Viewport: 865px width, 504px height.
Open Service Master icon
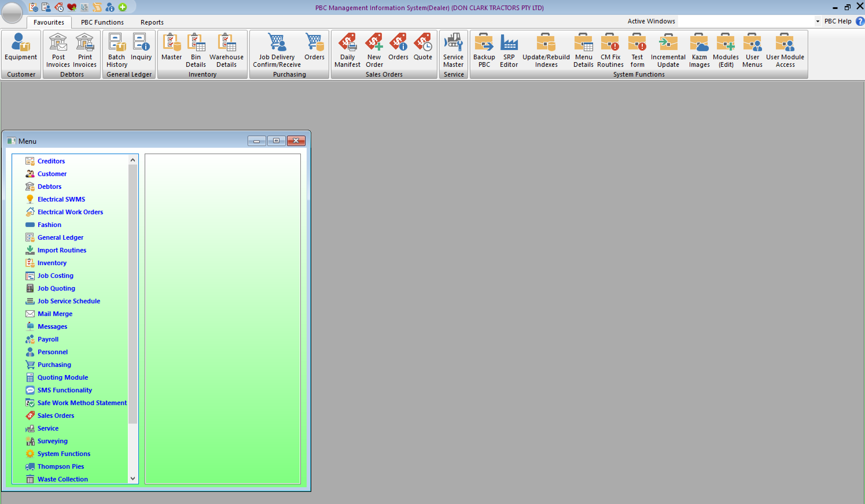coord(453,50)
